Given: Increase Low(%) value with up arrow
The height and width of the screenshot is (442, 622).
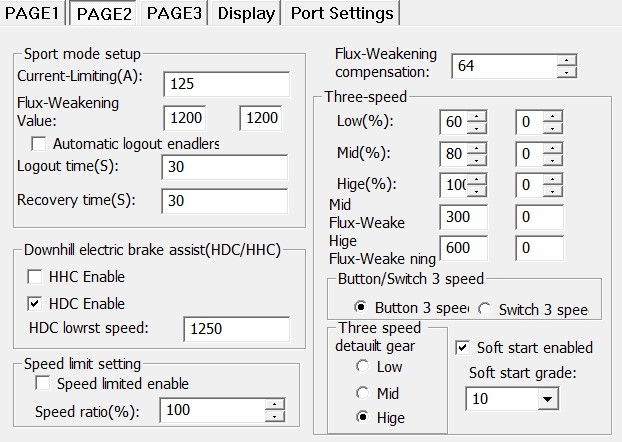Looking at the screenshot, I should click(x=477, y=116).
